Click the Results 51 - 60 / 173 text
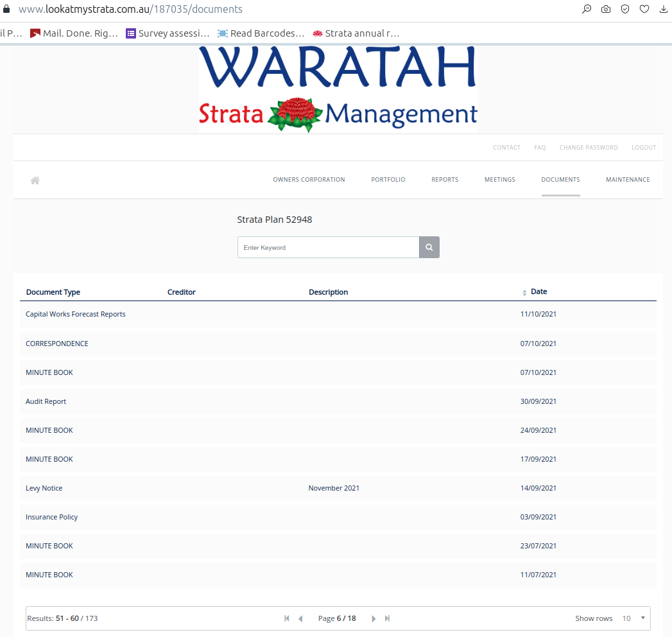Image resolution: width=672 pixels, height=637 pixels. pos(62,618)
